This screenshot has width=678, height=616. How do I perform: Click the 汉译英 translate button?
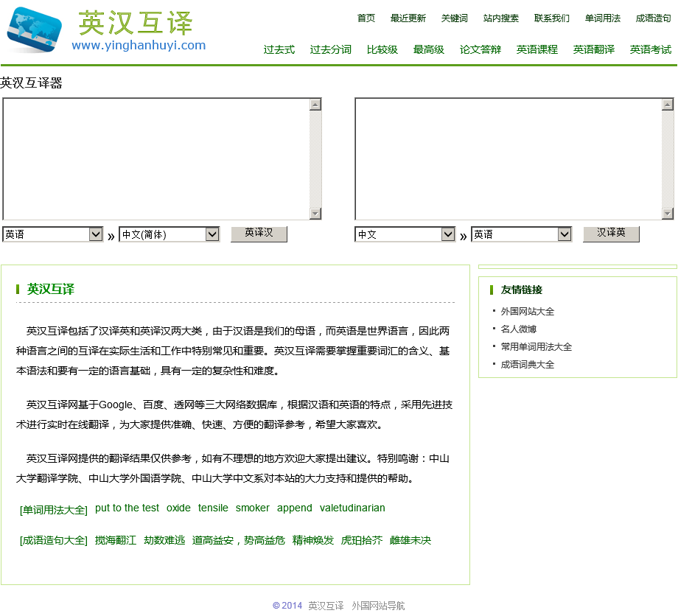(x=611, y=234)
